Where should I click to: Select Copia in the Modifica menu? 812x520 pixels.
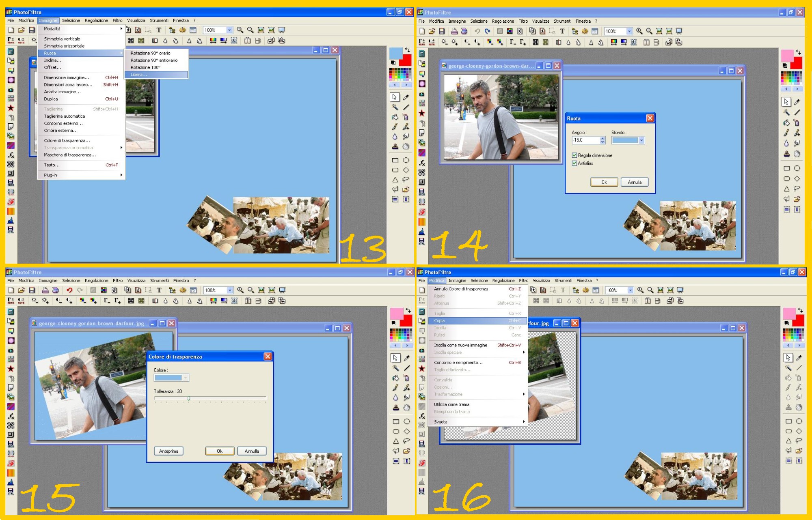pyautogui.click(x=439, y=321)
